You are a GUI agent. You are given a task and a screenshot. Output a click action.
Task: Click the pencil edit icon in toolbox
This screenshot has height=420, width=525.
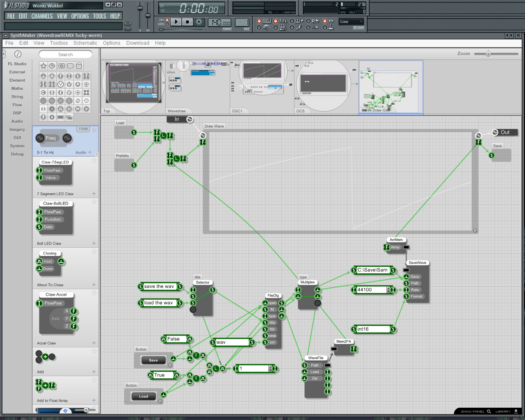tap(18, 54)
